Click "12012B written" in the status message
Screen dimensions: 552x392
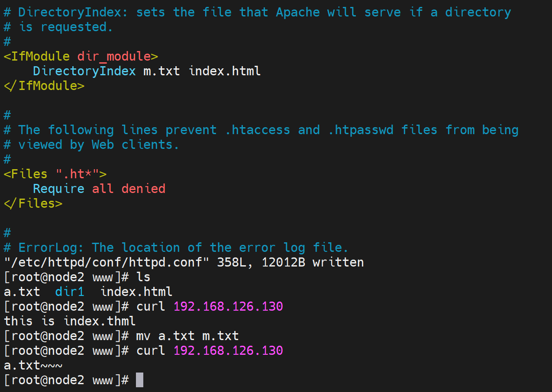[313, 262]
